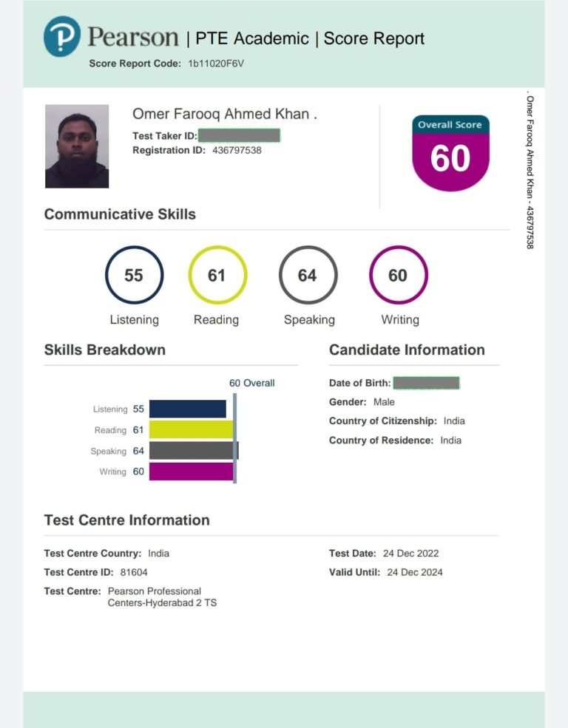The image size is (568, 728).
Task: Click the Overall Score 60 badge
Action: (450, 153)
